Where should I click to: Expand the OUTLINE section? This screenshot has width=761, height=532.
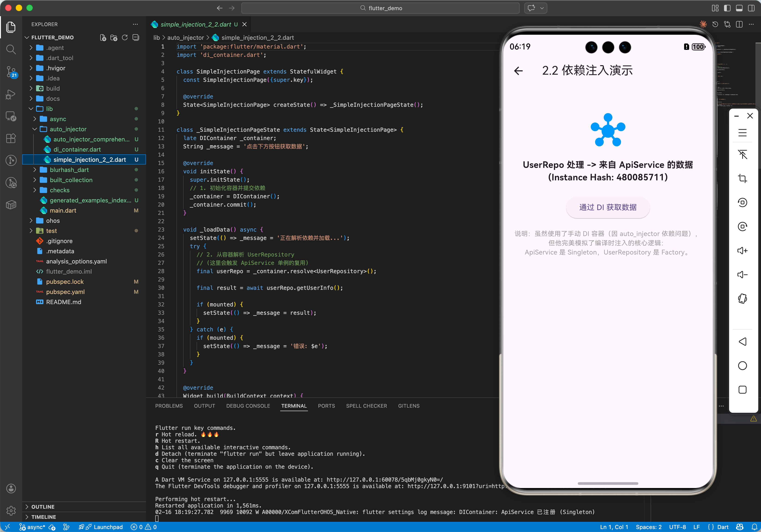pyautogui.click(x=43, y=507)
